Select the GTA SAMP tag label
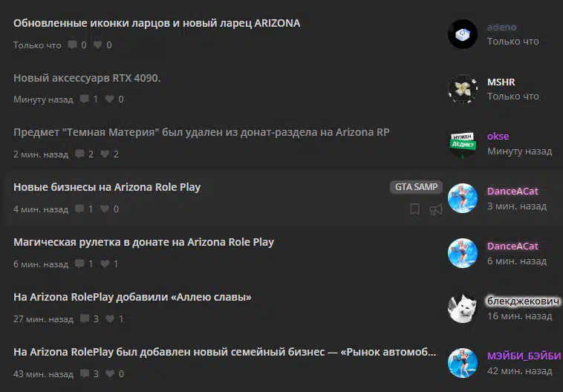The width and height of the screenshot is (563, 392). 416,187
